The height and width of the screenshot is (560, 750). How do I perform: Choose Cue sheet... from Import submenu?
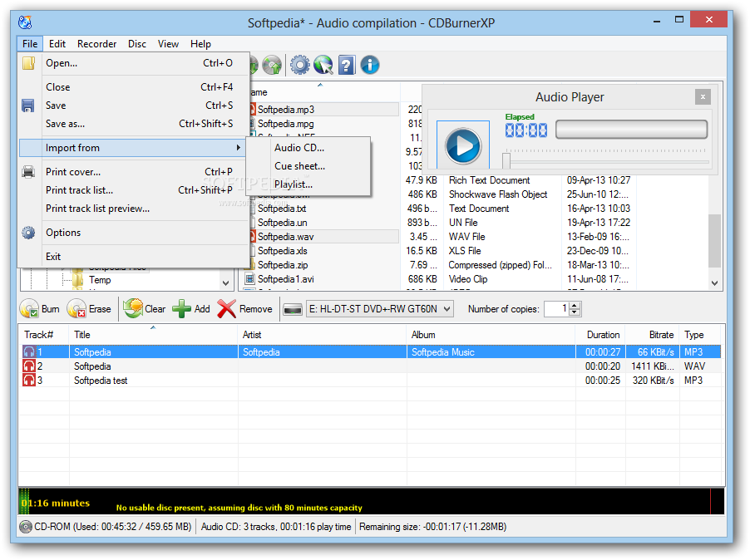[308, 166]
